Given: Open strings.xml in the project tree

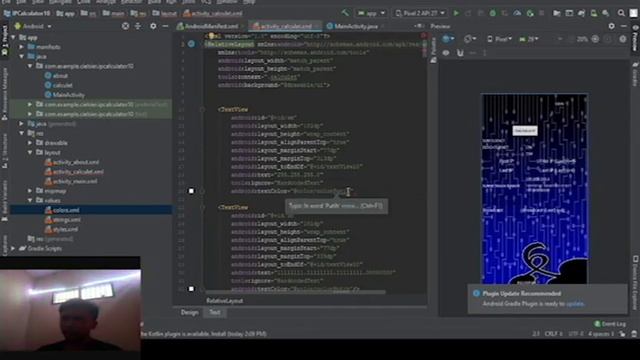Looking at the screenshot, I should click(x=66, y=220).
